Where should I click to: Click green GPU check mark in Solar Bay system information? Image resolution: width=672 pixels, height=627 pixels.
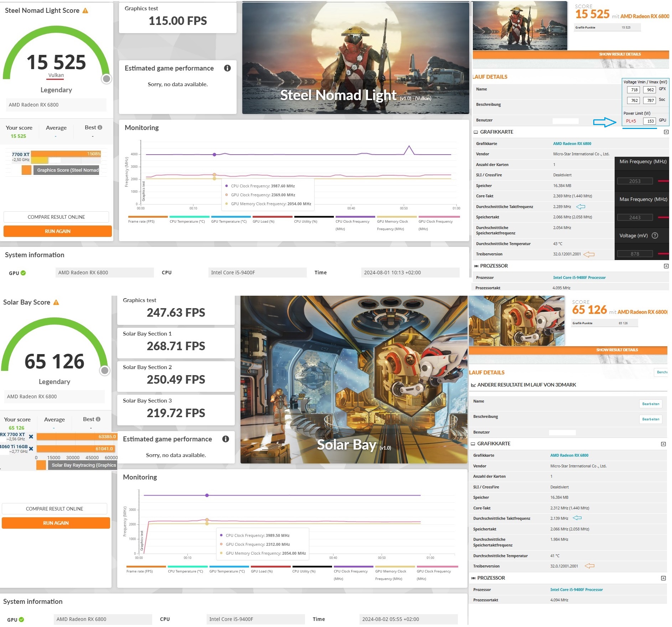click(x=21, y=620)
